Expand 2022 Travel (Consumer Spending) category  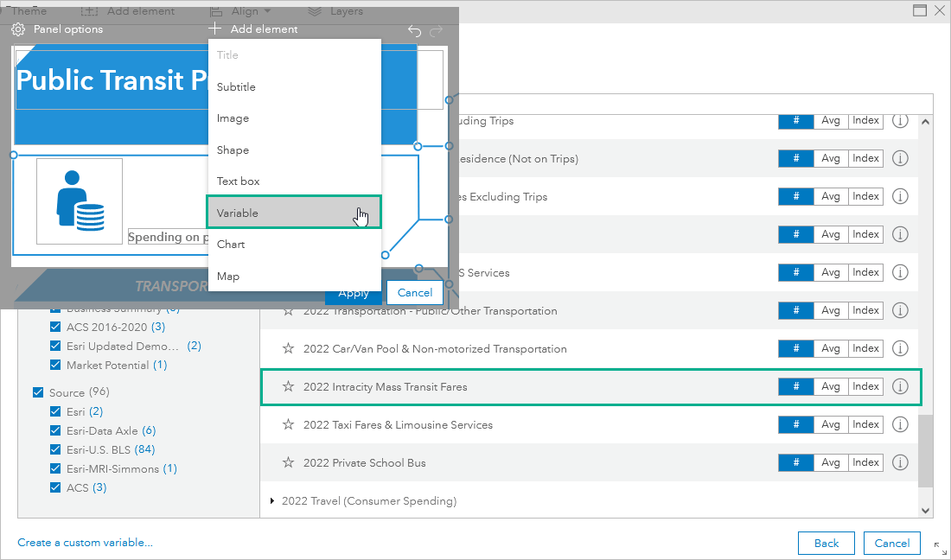coord(272,500)
